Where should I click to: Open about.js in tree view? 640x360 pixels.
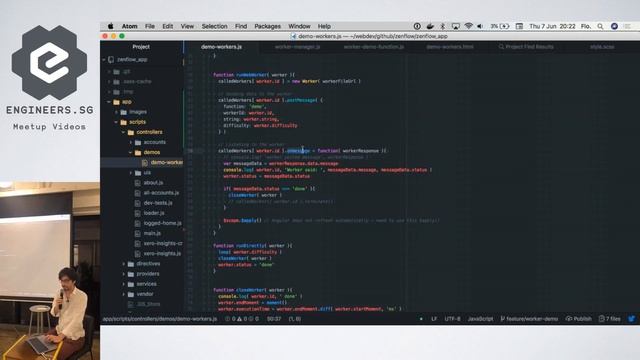click(x=153, y=183)
